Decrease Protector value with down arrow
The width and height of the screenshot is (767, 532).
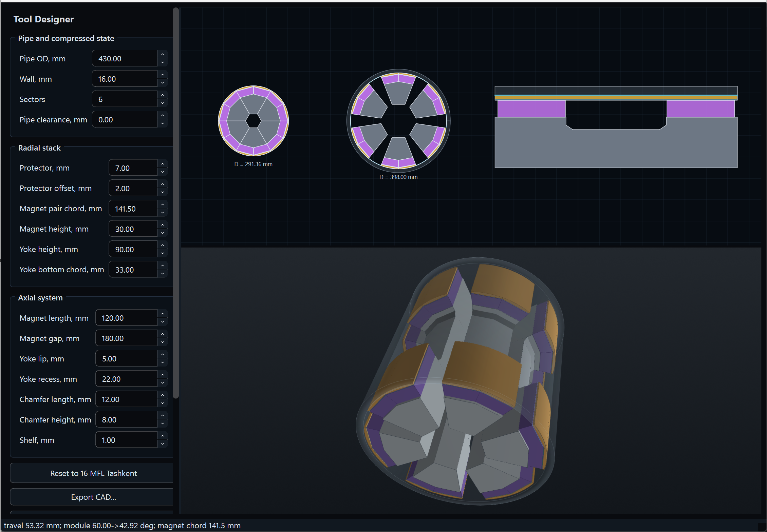coord(163,172)
